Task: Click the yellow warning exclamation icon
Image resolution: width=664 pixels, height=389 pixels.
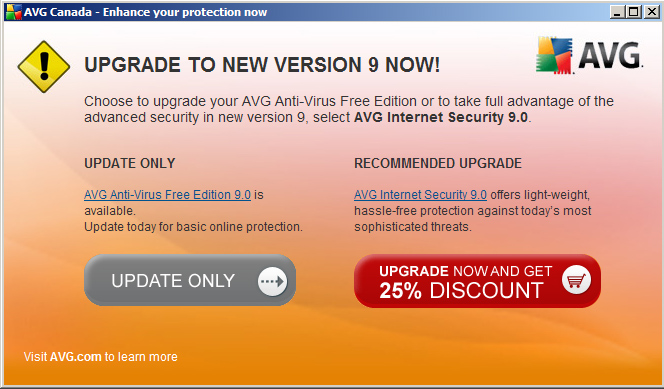Action: (44, 67)
